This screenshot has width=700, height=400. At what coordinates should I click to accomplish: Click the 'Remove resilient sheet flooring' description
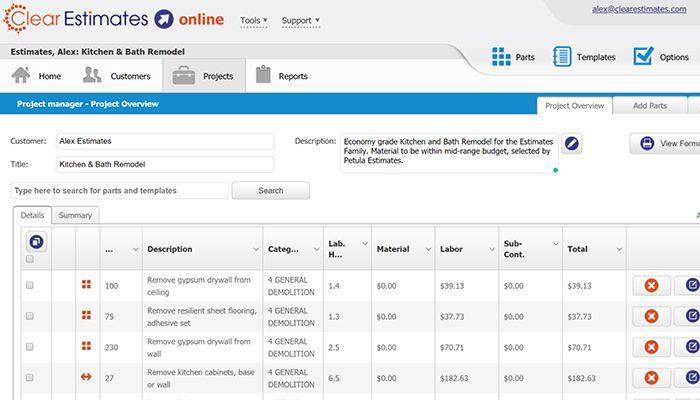point(202,317)
